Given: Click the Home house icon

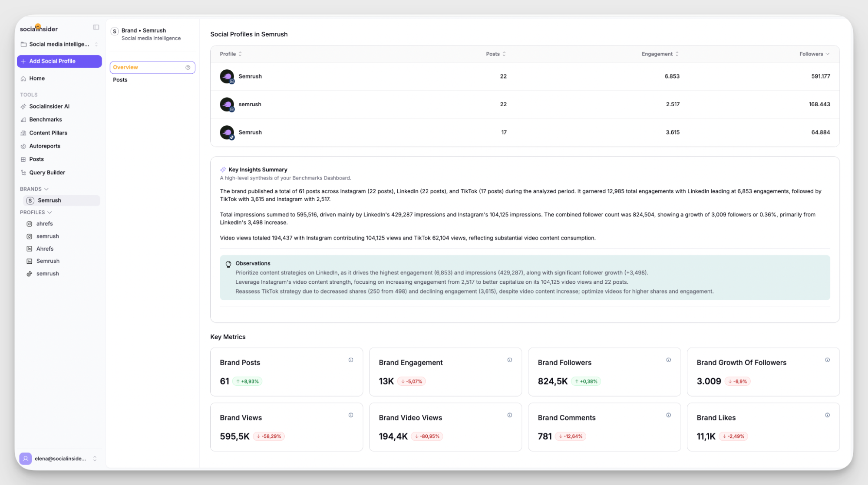Looking at the screenshot, I should pos(23,79).
